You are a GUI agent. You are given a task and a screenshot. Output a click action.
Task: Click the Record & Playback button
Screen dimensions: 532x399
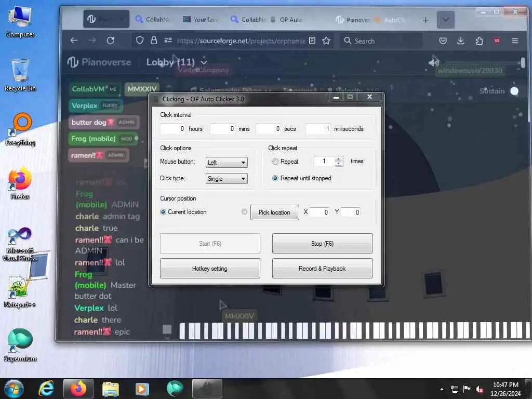pyautogui.click(x=322, y=269)
